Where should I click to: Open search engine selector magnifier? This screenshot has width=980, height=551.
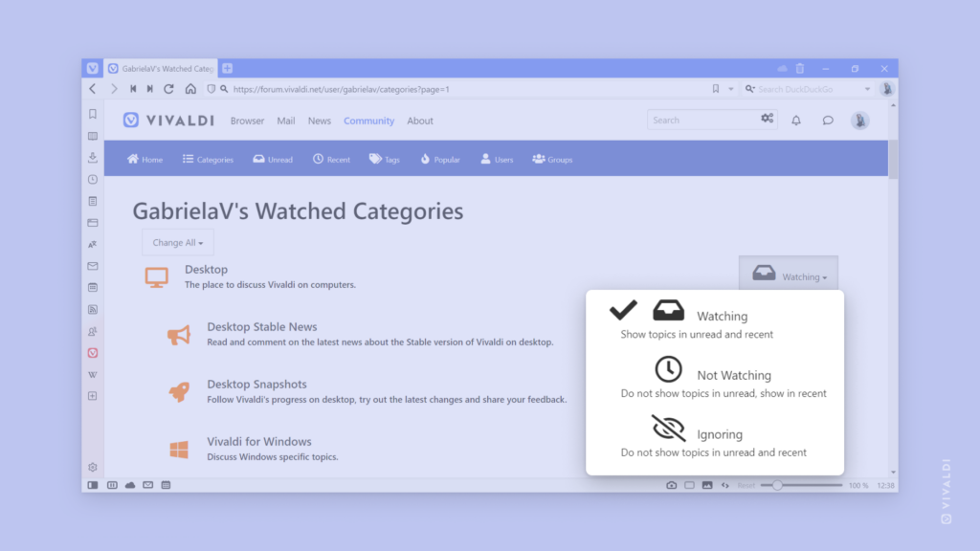tap(750, 89)
